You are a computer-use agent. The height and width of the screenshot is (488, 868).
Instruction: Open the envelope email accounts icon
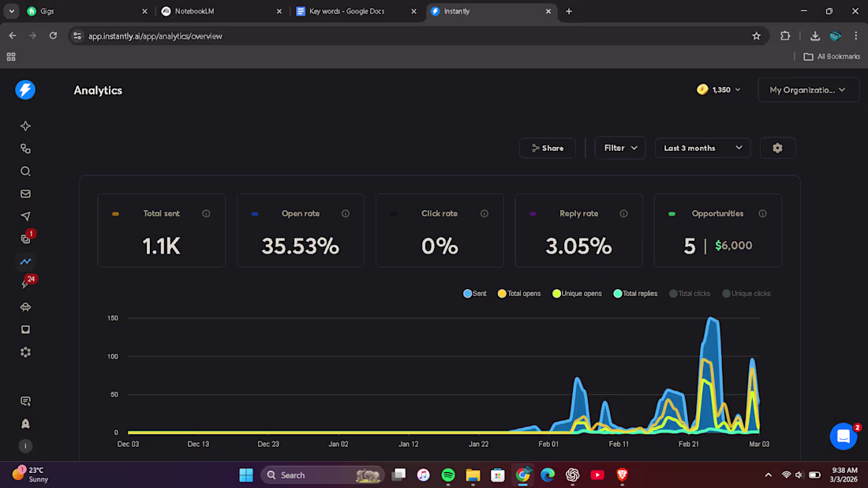tap(25, 194)
